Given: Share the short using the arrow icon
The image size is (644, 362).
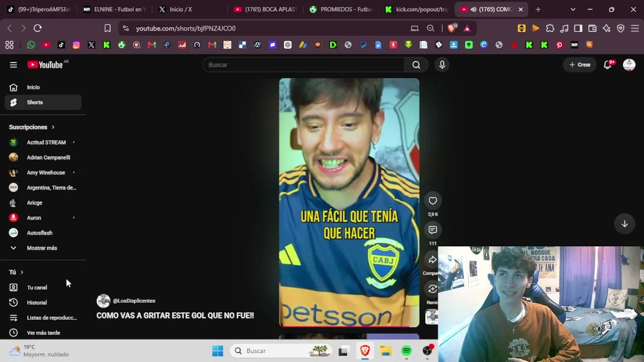Looking at the screenshot, I should pos(433,259).
